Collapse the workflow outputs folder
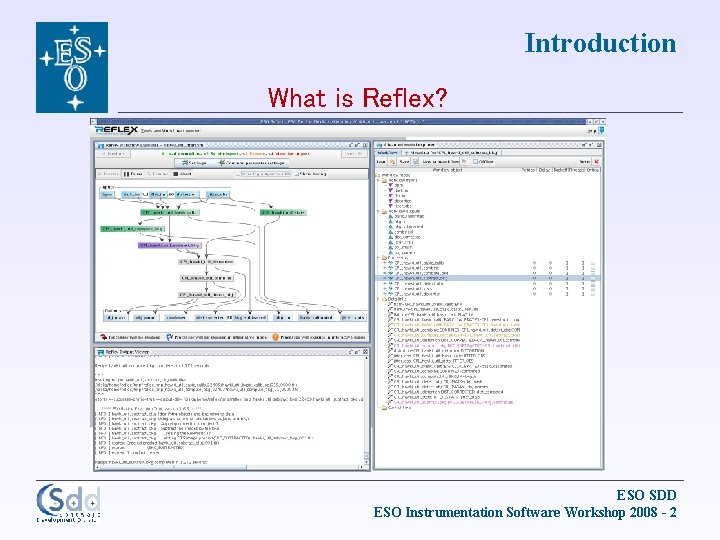 point(379,211)
